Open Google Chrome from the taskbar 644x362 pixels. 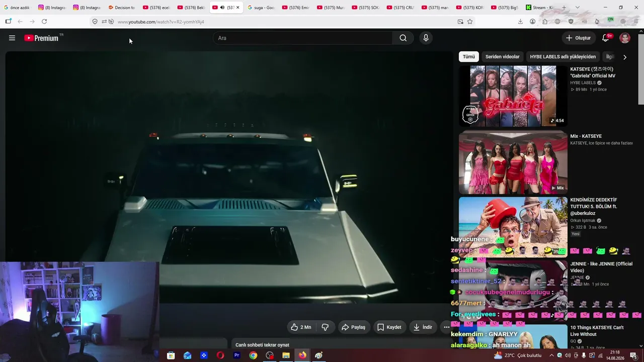(x=253, y=355)
